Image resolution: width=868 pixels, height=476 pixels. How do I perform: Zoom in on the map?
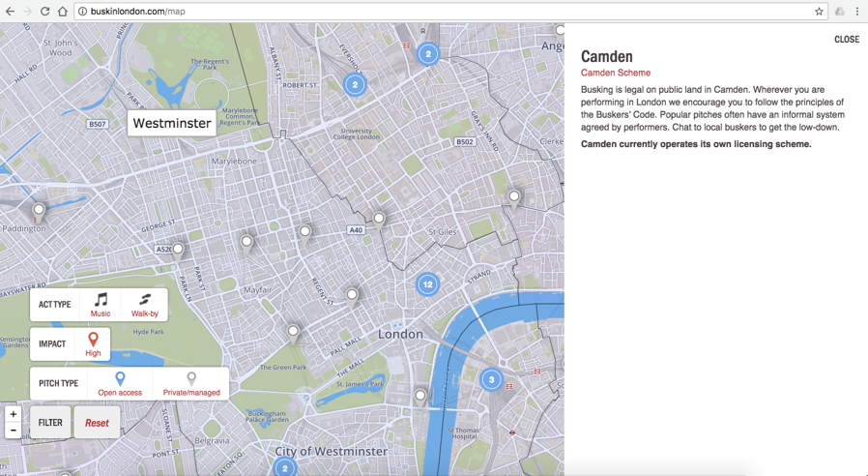pyautogui.click(x=13, y=414)
